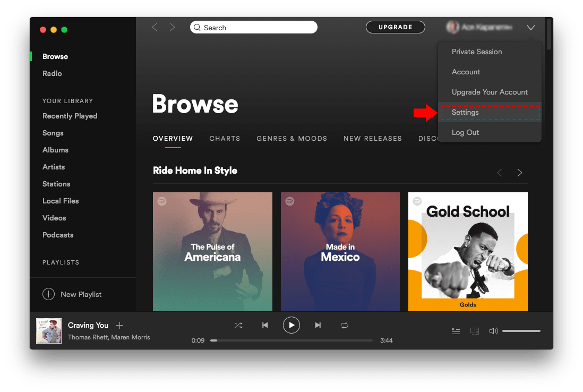583x392 pixels.
Task: Open Albums in library
Action: (55, 150)
